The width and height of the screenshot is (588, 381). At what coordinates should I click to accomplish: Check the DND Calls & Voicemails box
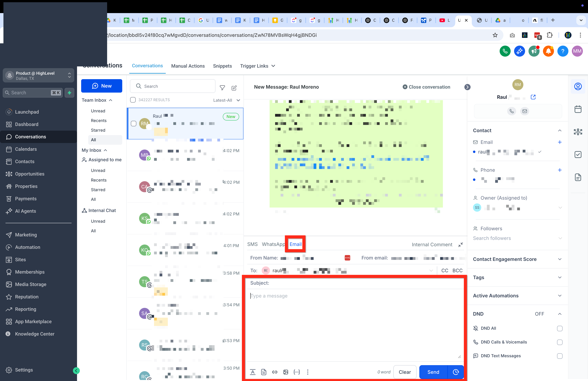[560, 342]
